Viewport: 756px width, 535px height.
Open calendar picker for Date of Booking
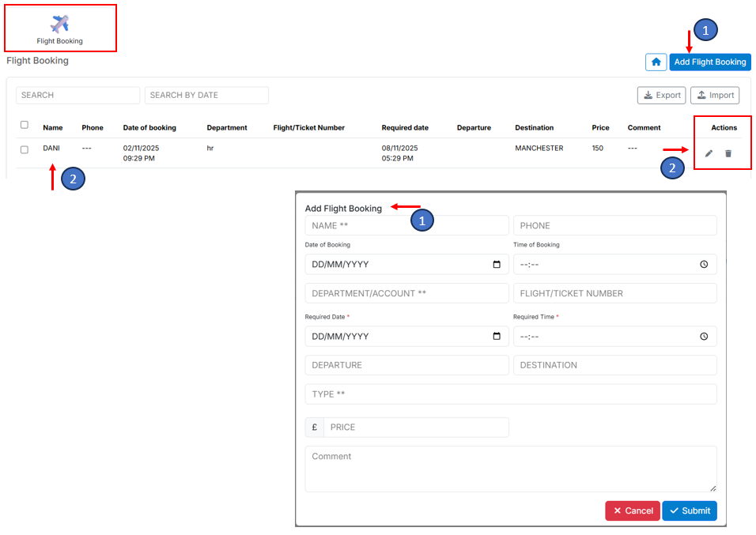497,265
